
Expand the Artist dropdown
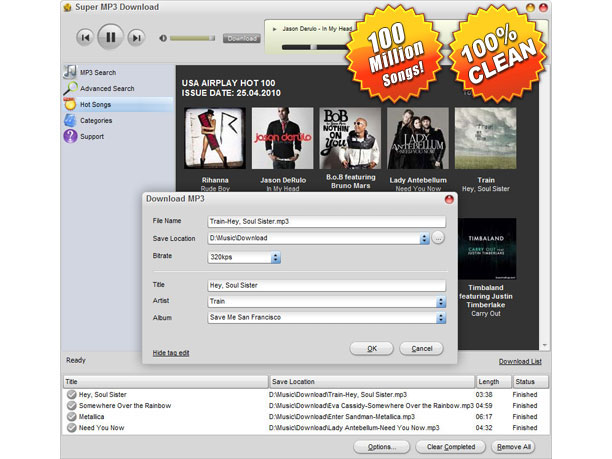pos(441,301)
